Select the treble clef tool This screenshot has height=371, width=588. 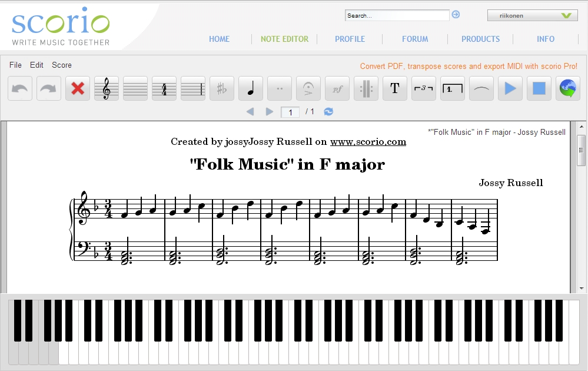106,88
